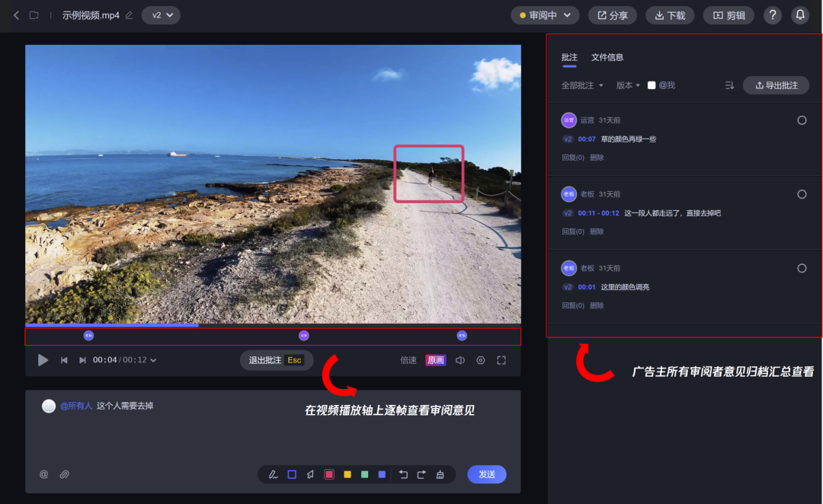Image resolution: width=823 pixels, height=504 pixels.
Task: Switch to the 文件信息 tab
Action: 607,57
